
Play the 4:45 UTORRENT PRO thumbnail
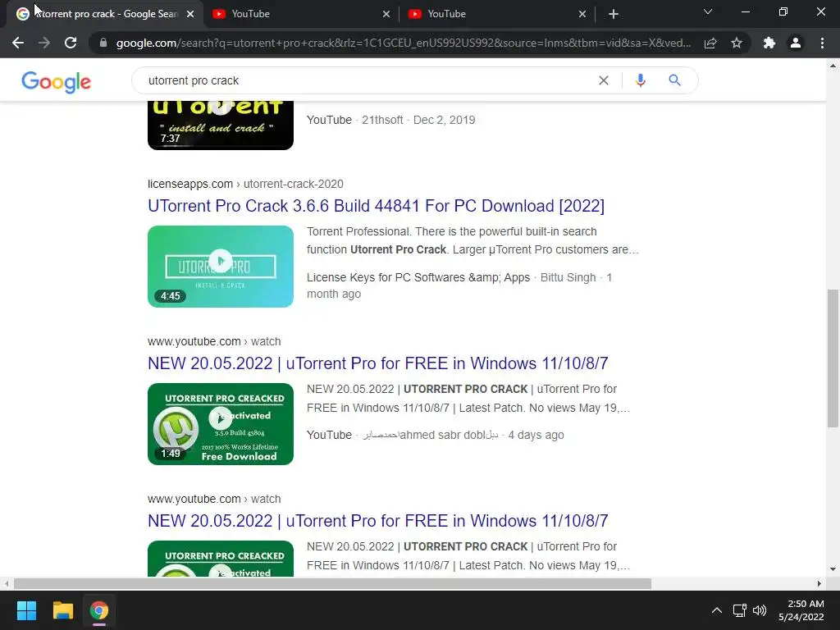pos(221,267)
